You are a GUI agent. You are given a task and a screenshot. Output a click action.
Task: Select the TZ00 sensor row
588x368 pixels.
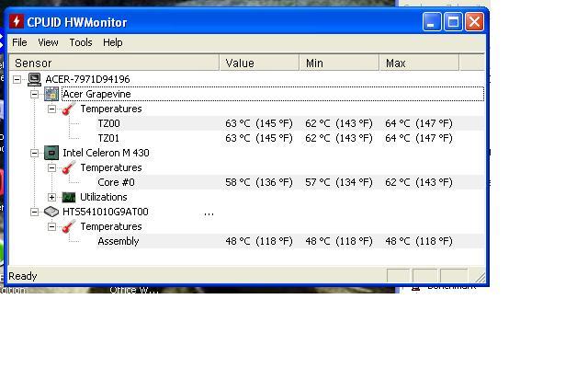[289, 123]
